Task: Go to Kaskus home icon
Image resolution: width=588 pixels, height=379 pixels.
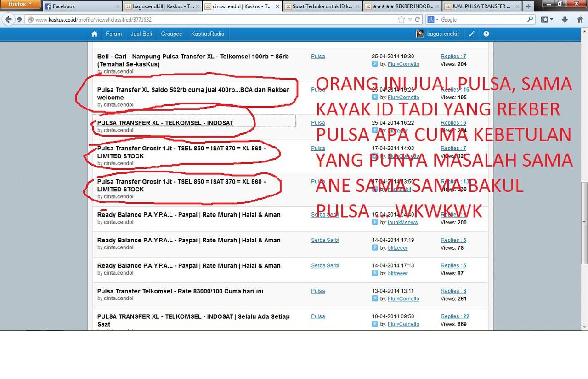Action: [x=94, y=34]
